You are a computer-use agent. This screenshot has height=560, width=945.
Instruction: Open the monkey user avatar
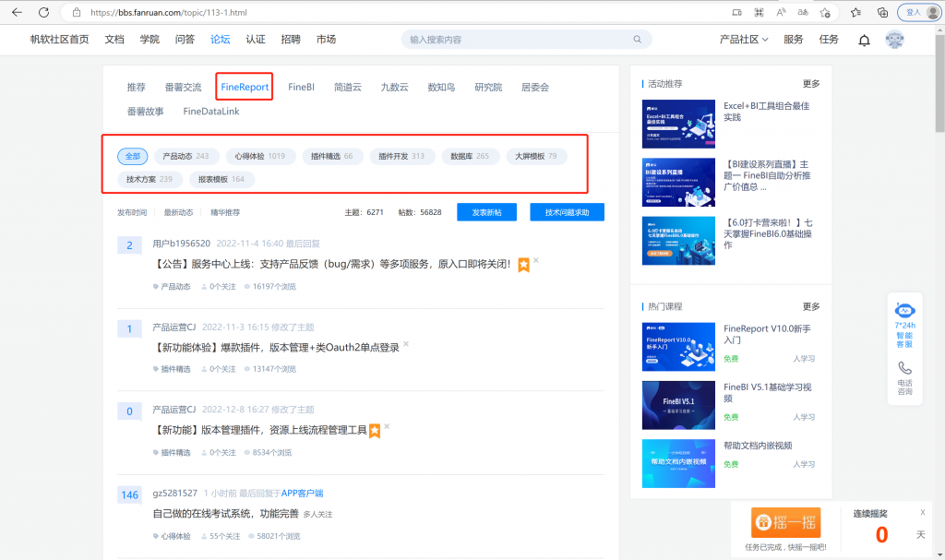coord(894,40)
